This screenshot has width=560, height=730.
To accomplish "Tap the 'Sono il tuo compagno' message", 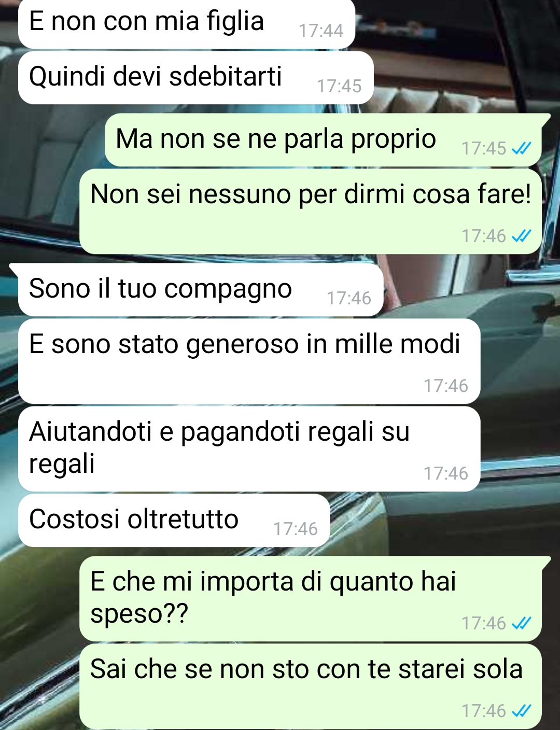I will click(x=201, y=290).
